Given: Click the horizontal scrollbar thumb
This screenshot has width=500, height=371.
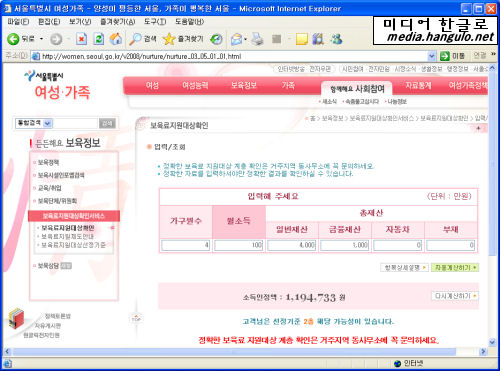Looking at the screenshot, I should coord(234,352).
